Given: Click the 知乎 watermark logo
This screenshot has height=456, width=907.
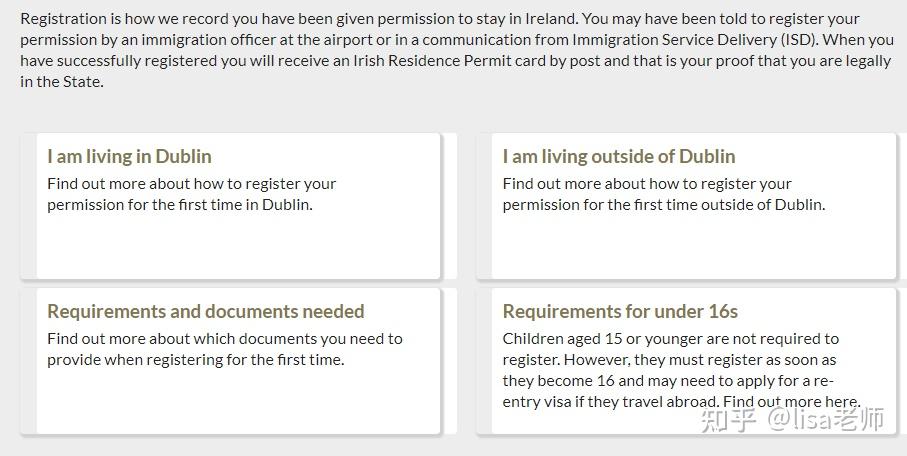Looking at the screenshot, I should pos(728,420).
